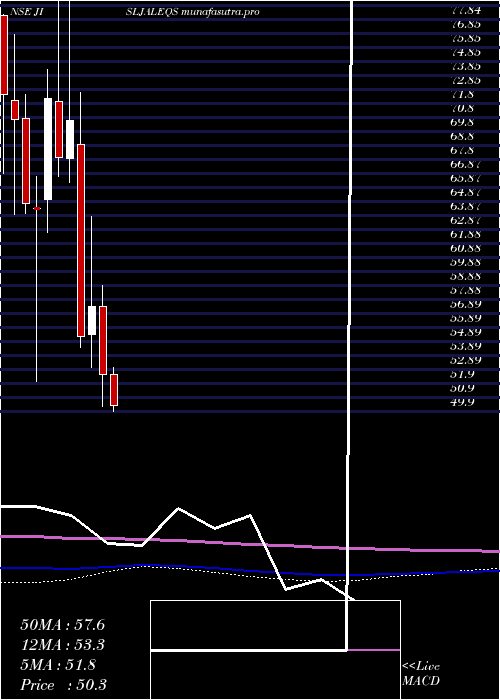The height and width of the screenshot is (700, 500).
Task: Pick the 71.8 axis value
Action: 462,94
